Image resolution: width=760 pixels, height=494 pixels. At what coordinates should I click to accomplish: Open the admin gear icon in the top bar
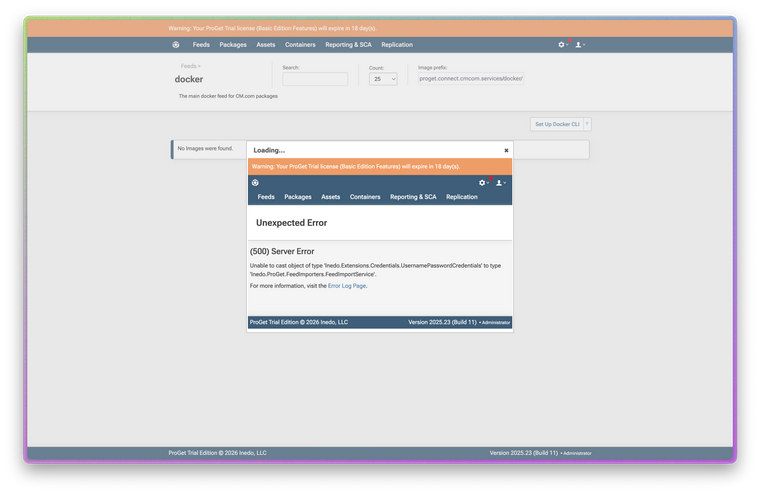pos(562,44)
